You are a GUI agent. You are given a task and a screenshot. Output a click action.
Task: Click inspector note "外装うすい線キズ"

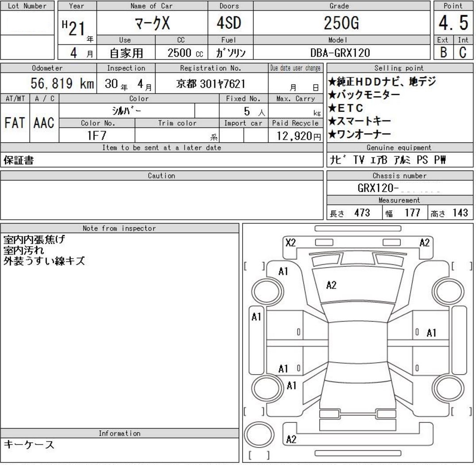click(44, 261)
